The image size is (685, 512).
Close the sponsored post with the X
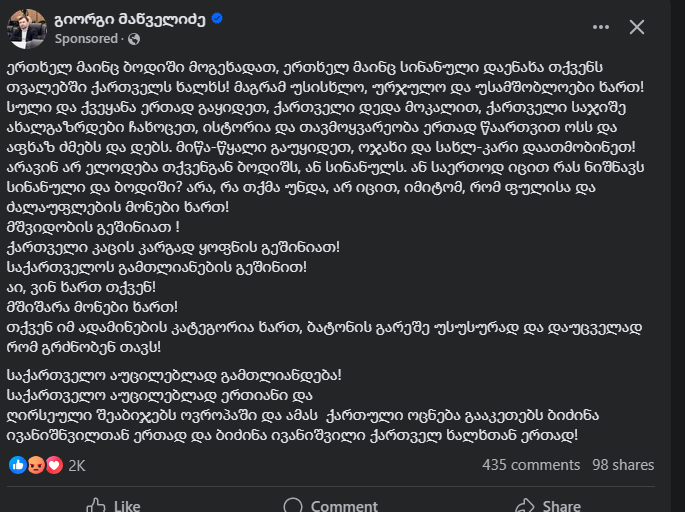pyautogui.click(x=637, y=27)
